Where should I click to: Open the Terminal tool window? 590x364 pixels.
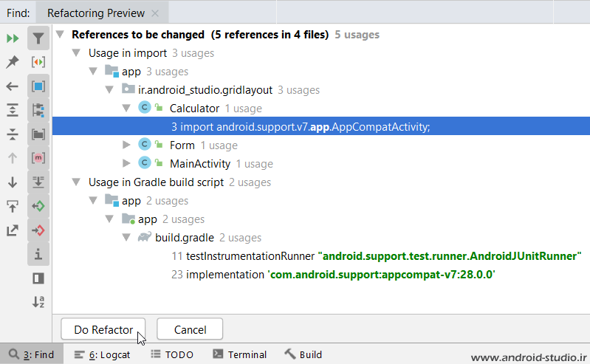coord(240,354)
